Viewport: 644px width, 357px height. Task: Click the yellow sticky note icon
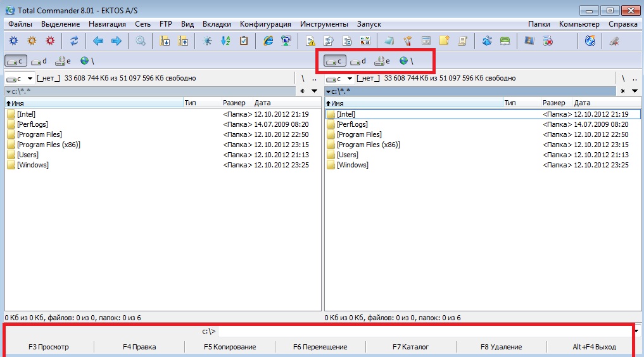click(444, 41)
